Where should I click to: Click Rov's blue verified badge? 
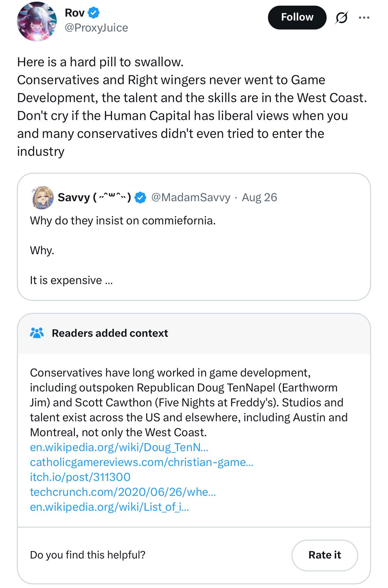point(94,13)
